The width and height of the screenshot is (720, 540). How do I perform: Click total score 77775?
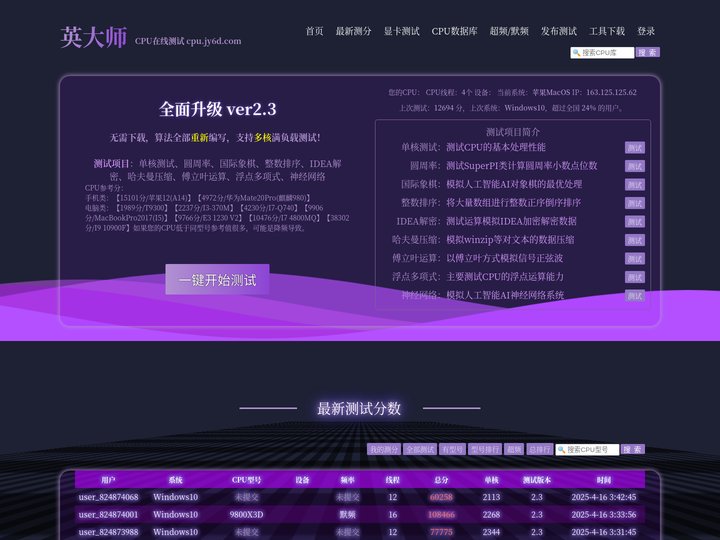pos(441,532)
